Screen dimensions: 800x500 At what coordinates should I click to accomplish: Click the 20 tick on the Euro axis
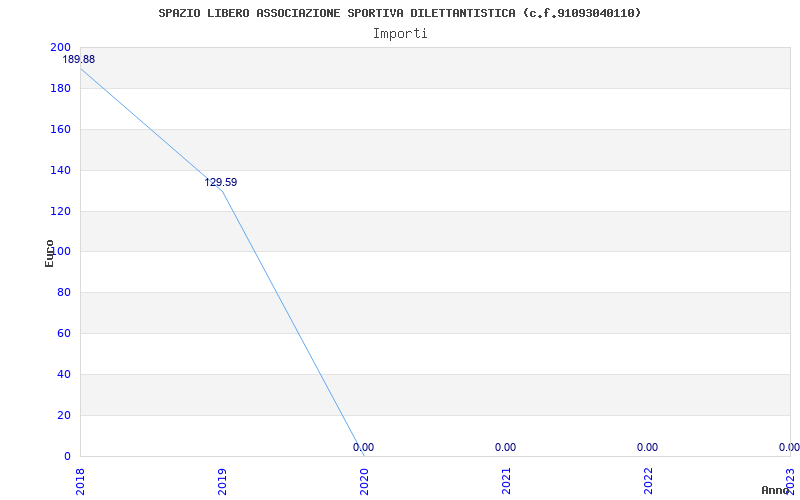coord(64,415)
